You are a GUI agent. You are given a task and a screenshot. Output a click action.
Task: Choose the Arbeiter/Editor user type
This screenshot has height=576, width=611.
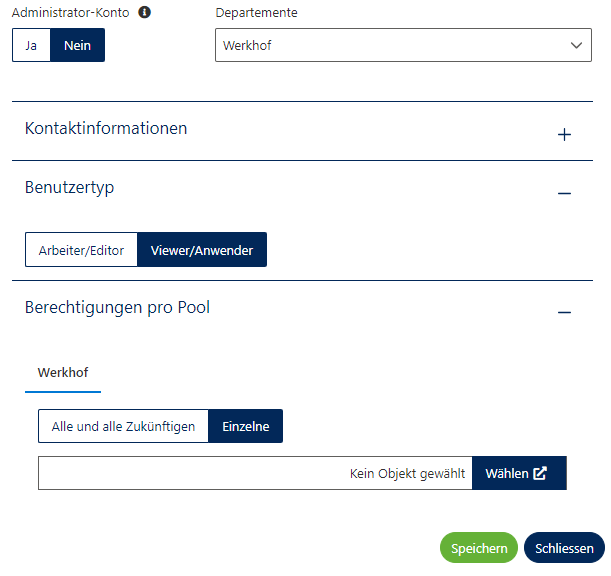point(81,250)
